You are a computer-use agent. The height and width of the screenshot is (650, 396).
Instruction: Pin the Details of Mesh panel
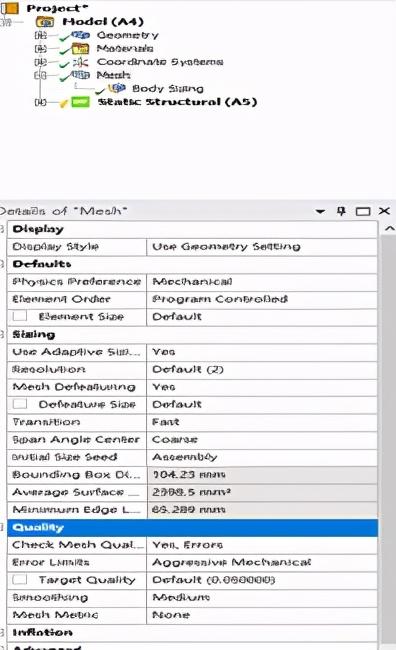(x=341, y=211)
